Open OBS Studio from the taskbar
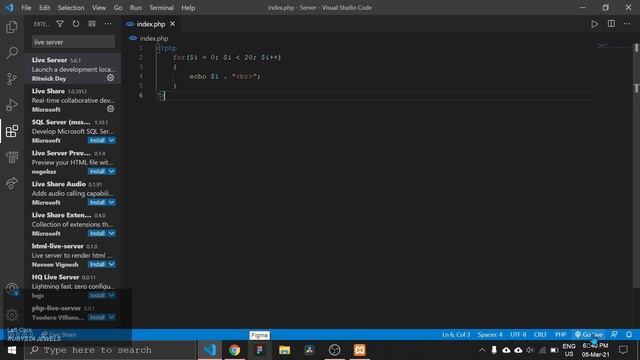640x360 pixels. (335, 350)
